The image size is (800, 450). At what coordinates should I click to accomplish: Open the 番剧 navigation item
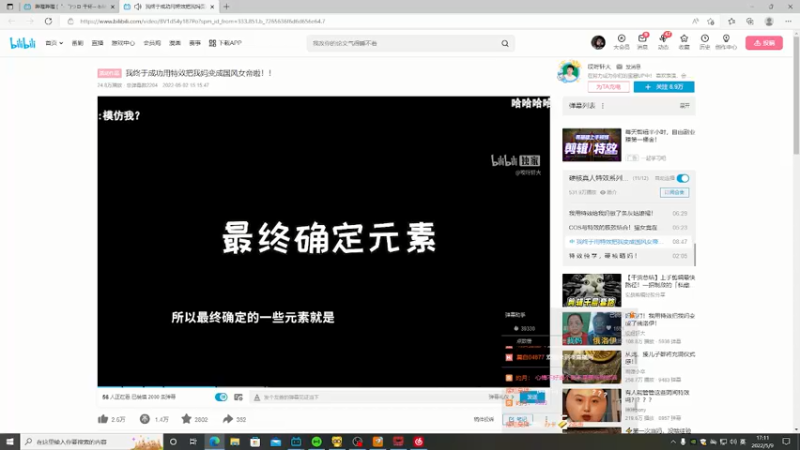[x=78, y=43]
